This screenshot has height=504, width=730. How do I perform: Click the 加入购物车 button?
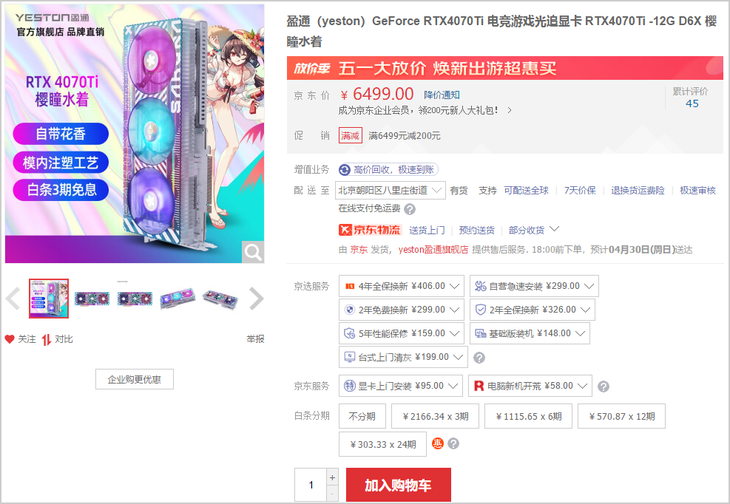click(399, 485)
